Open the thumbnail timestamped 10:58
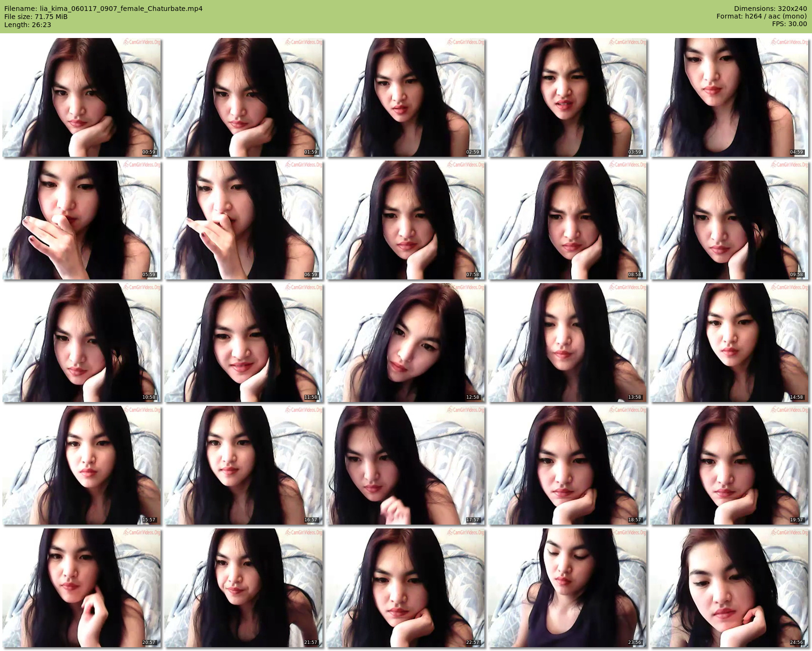 pos(82,343)
